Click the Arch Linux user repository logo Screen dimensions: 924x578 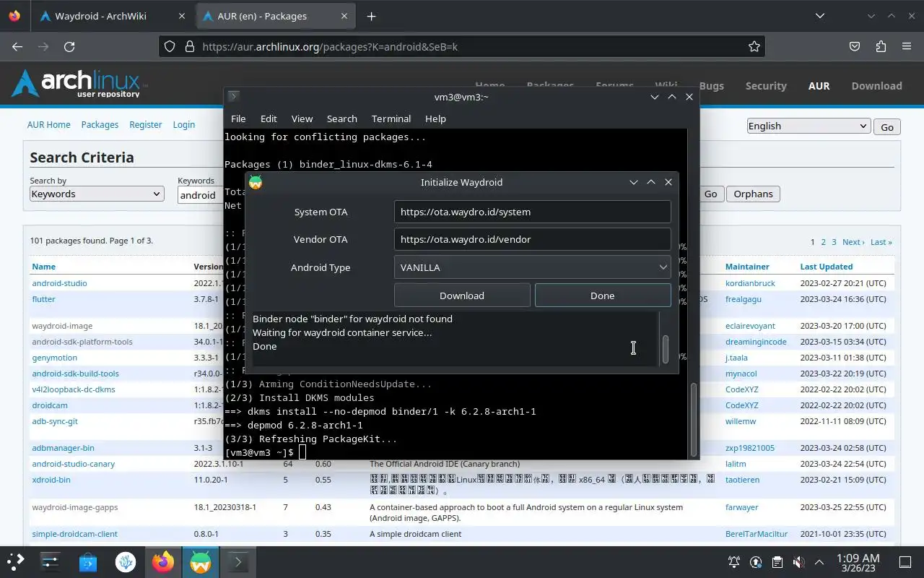point(78,84)
